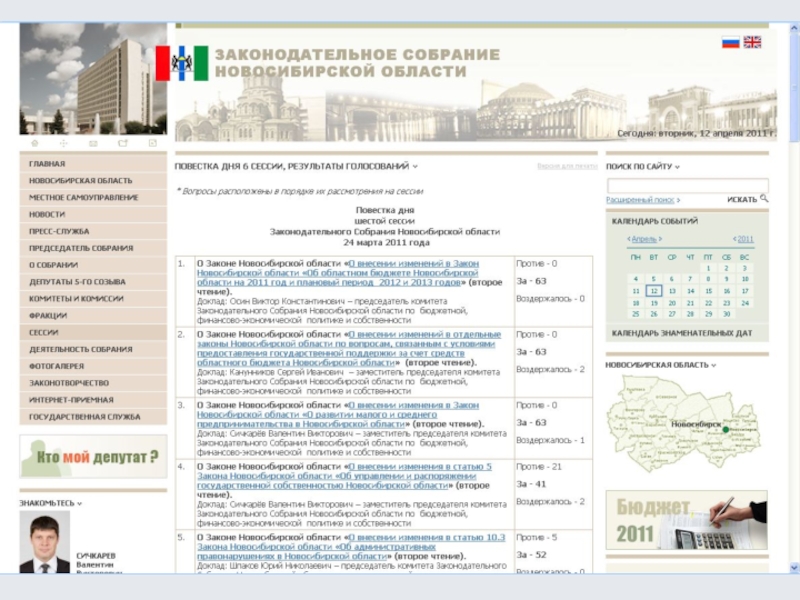The image size is (800, 600).
Task: Click into the site search input field
Action: [x=688, y=185]
